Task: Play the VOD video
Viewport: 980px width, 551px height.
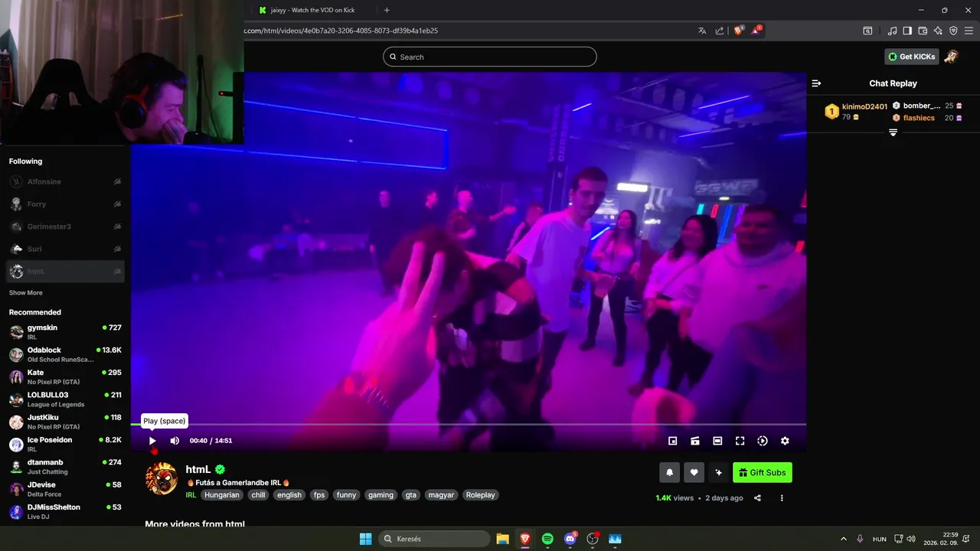Action: click(152, 441)
